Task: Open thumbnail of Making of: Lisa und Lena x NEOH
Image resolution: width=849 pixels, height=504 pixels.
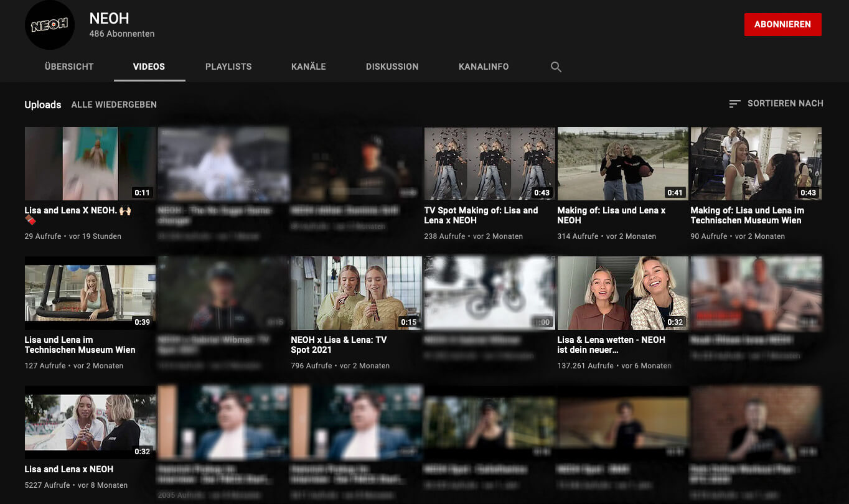Action: [623, 164]
